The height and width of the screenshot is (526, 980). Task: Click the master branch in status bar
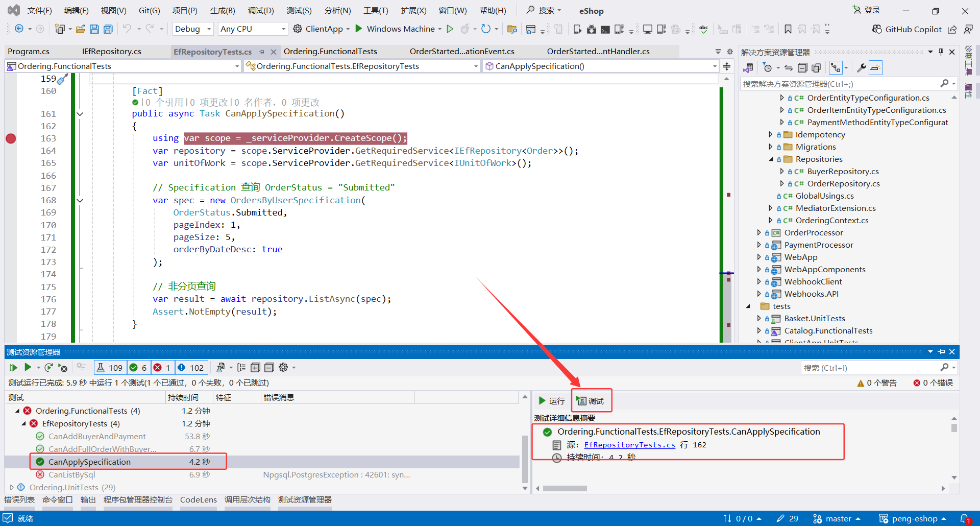click(x=837, y=519)
